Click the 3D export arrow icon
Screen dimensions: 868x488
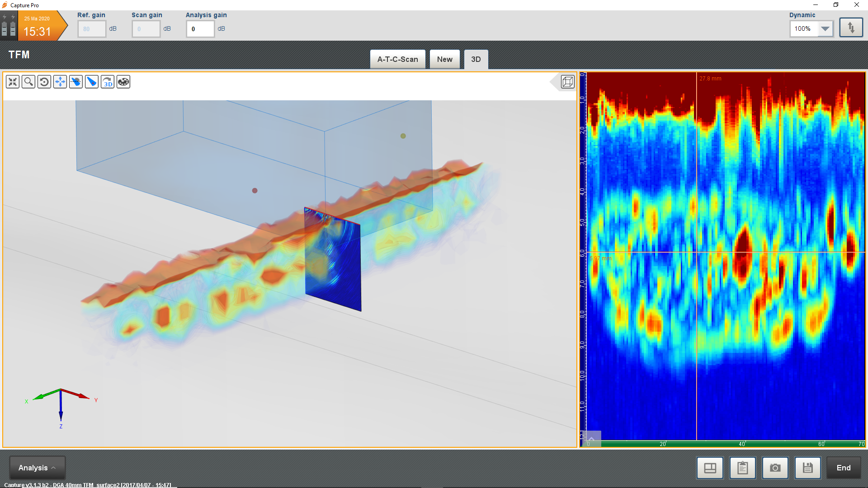point(108,82)
